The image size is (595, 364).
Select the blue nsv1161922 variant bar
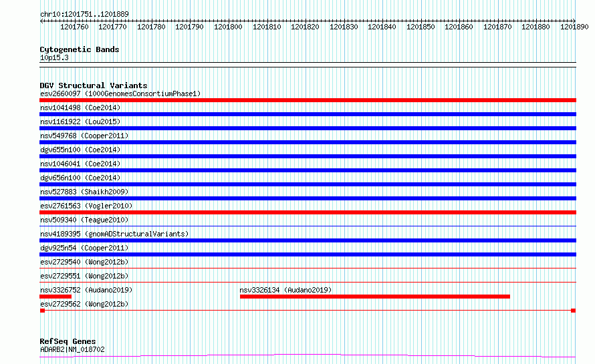click(308, 128)
